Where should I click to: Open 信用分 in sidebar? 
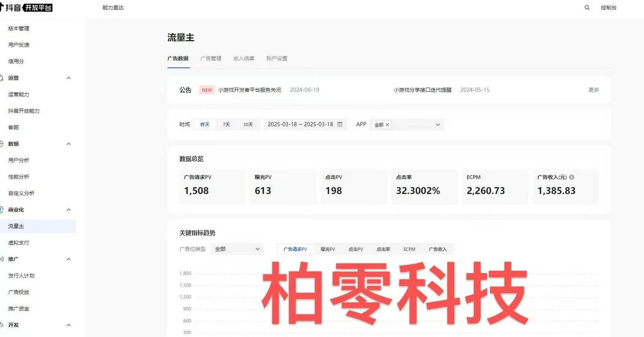(x=16, y=62)
